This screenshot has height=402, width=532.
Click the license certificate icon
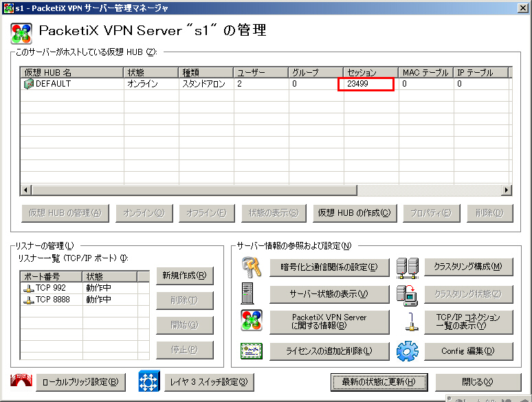coord(252,350)
